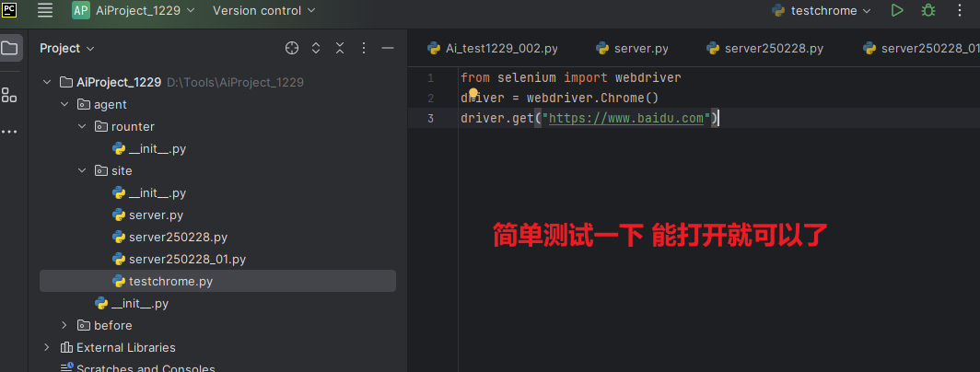This screenshot has width=980, height=372.
Task: Click gutter line number 3
Action: pos(431,118)
